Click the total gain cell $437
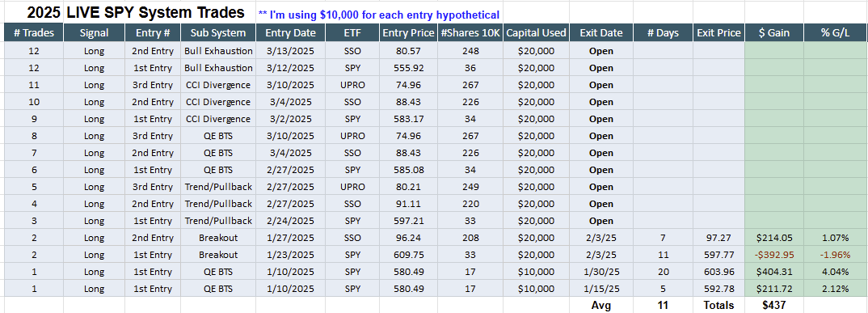Screen dimensions: 868x313 point(774,305)
